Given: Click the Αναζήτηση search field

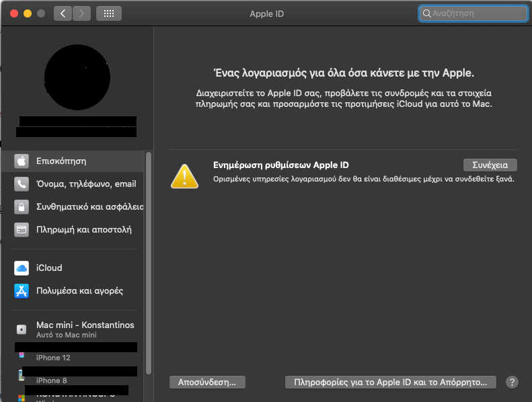Looking at the screenshot, I should tap(473, 13).
